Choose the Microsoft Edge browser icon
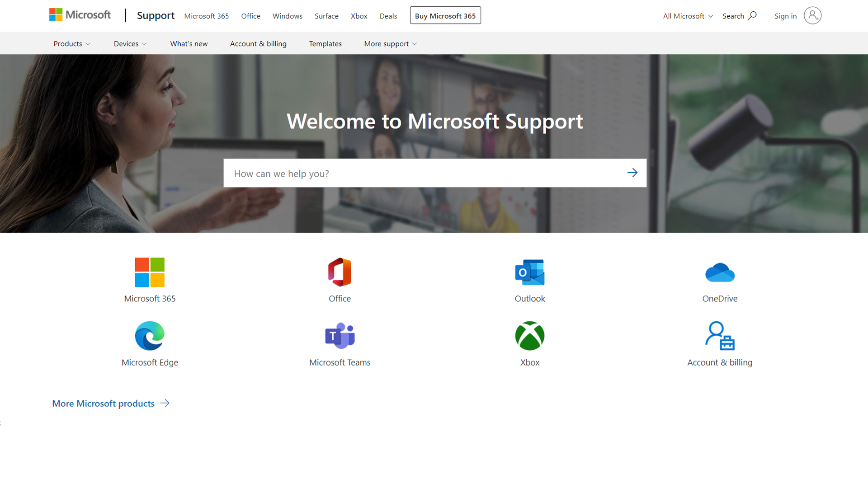The height and width of the screenshot is (488, 868). pos(150,336)
